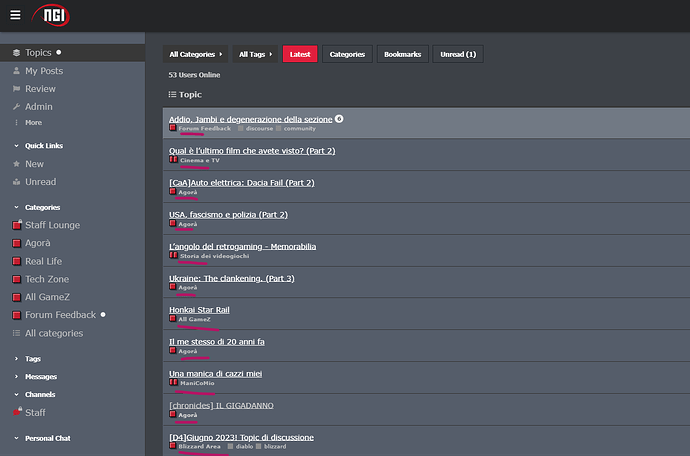Click the Staff Lounge locked category icon
This screenshot has width=690, height=456.
[x=17, y=225]
